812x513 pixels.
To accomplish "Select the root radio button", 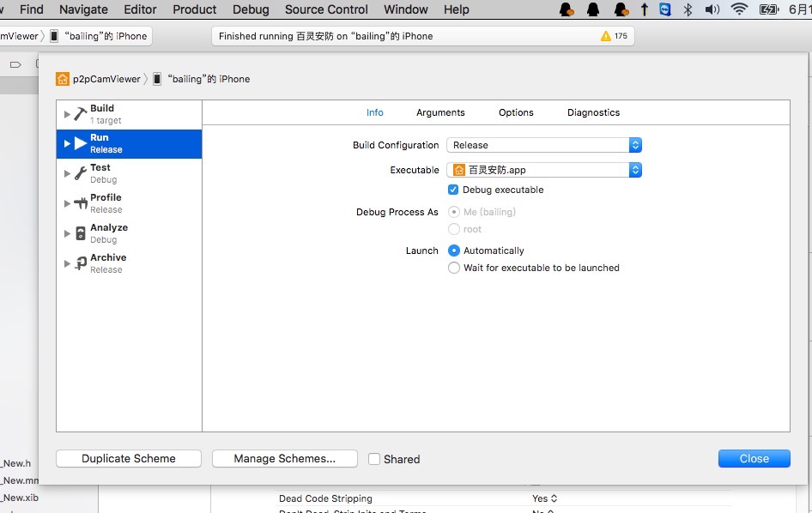I will 454,229.
